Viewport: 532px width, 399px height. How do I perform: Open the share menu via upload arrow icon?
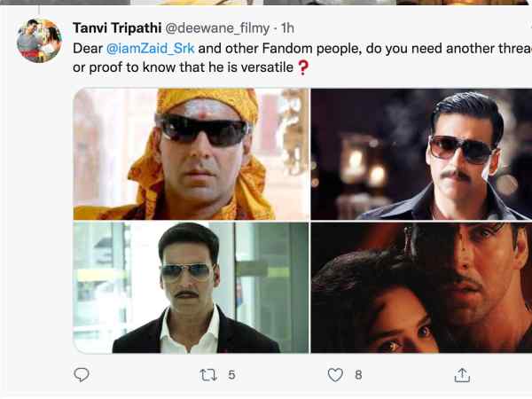[x=461, y=375]
